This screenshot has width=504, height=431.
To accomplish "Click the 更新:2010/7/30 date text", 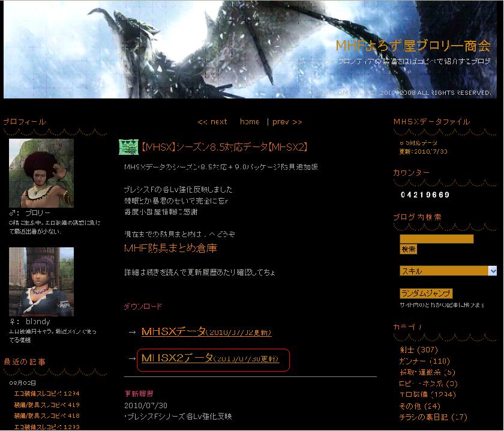I will click(x=423, y=151).
